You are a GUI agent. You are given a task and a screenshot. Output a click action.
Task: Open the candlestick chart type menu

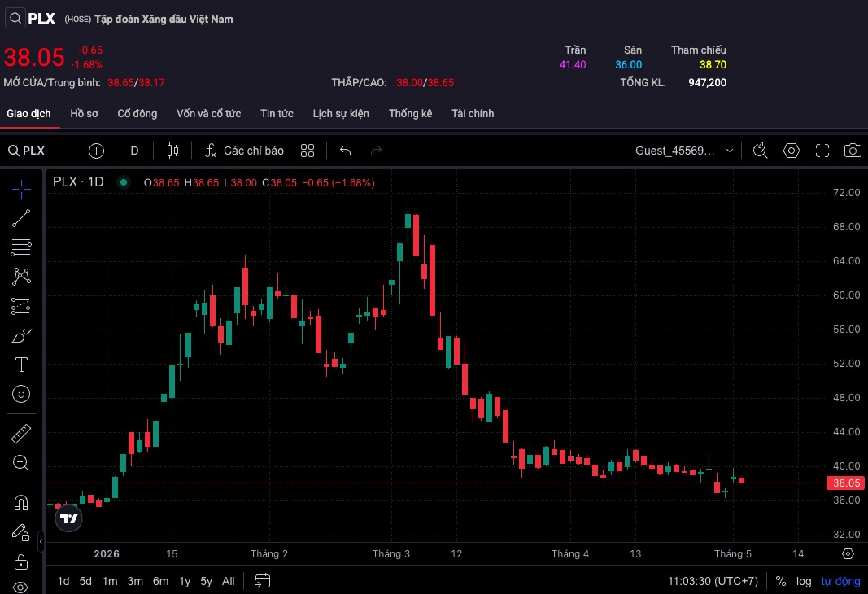pyautogui.click(x=172, y=151)
